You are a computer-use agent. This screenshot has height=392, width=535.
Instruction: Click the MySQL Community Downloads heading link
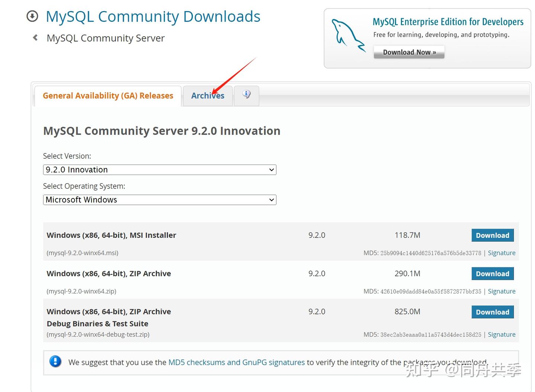[x=153, y=17]
